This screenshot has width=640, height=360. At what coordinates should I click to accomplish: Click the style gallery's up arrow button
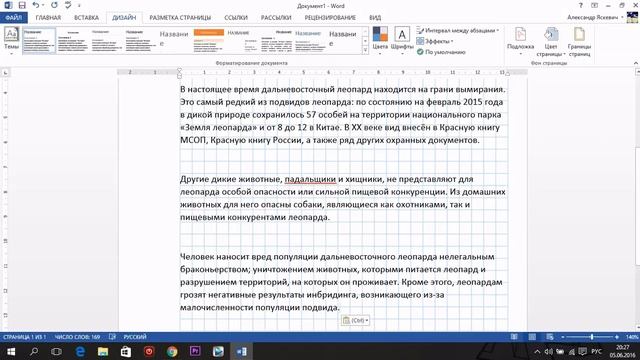coord(365,32)
